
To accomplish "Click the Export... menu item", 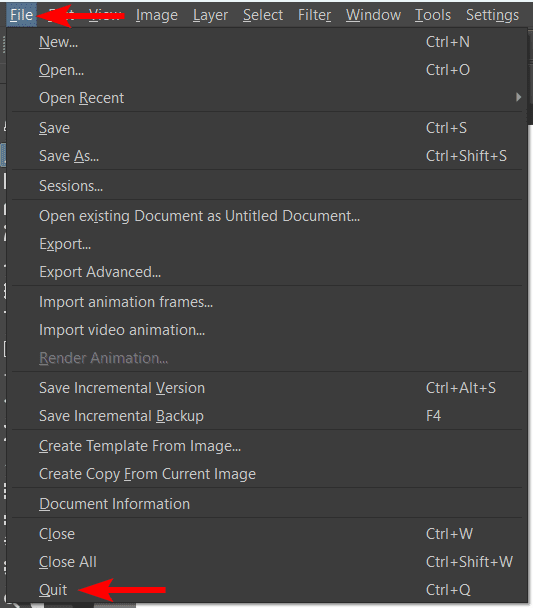I will pos(267,244).
